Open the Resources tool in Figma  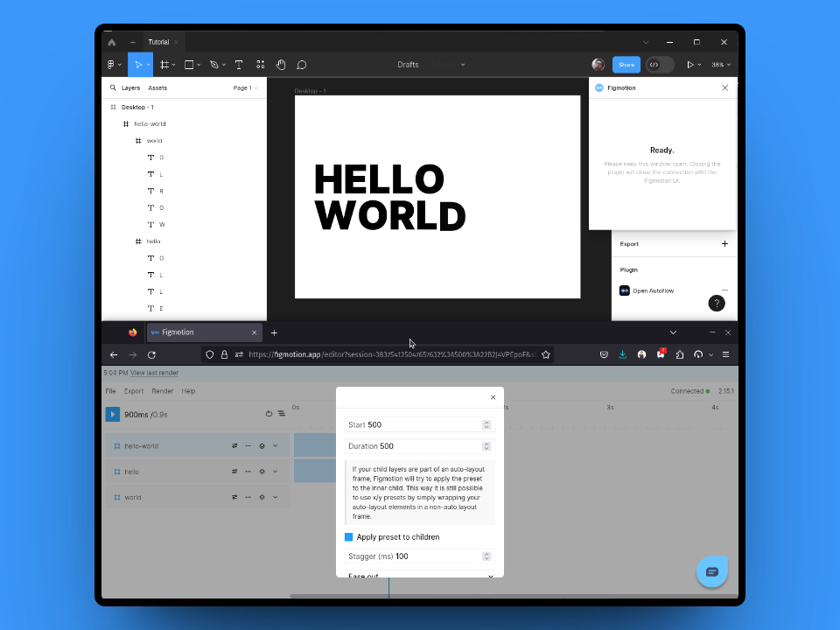click(261, 65)
